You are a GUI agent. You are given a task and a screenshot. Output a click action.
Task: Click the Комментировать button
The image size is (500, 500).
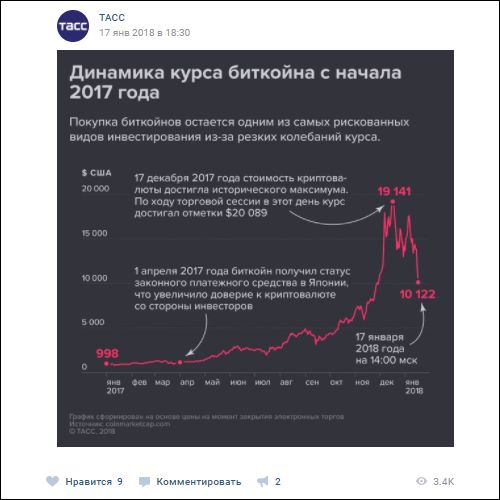tap(199, 482)
